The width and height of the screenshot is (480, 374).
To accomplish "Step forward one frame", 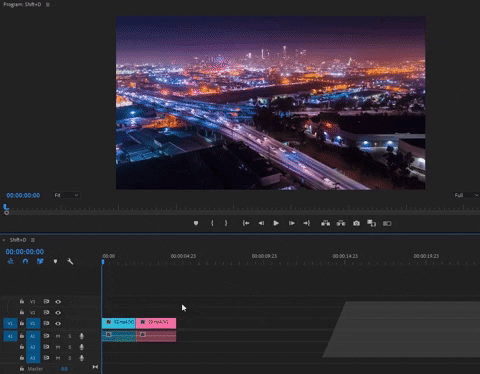I will [x=291, y=223].
